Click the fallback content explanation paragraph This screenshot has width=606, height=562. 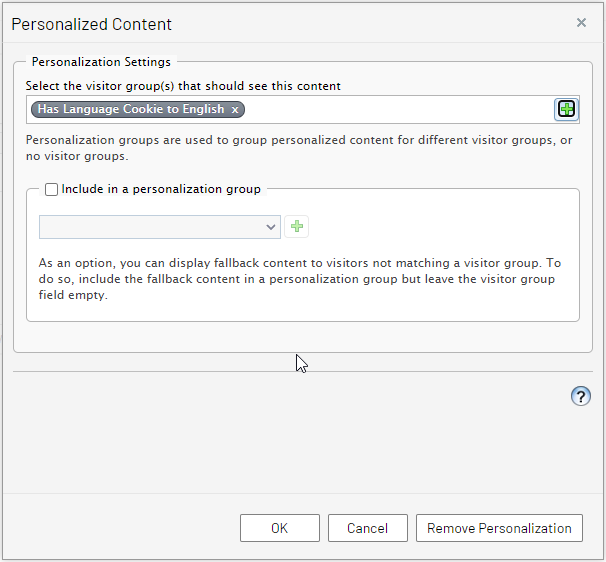pyautogui.click(x=299, y=279)
